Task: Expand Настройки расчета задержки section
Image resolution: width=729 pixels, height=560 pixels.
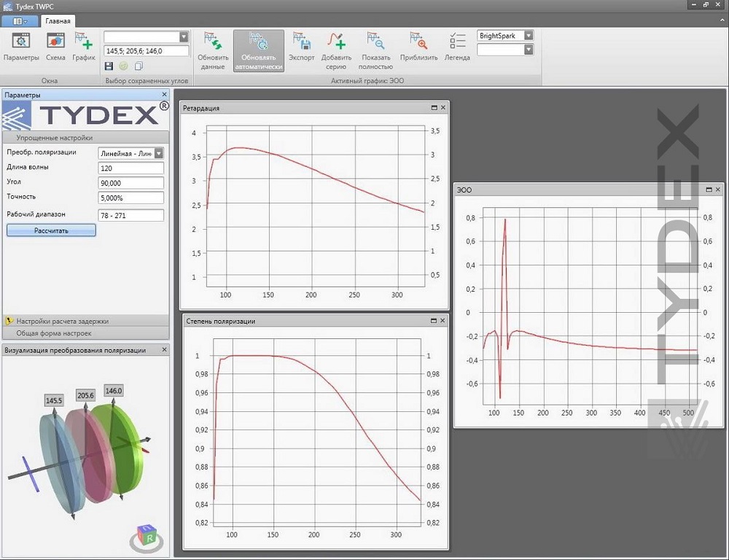Action: pos(63,321)
